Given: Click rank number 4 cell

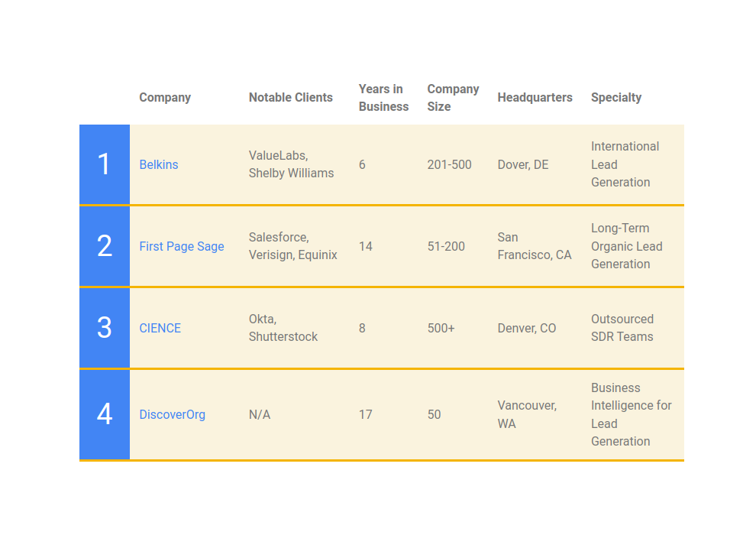Looking at the screenshot, I should pyautogui.click(x=105, y=414).
